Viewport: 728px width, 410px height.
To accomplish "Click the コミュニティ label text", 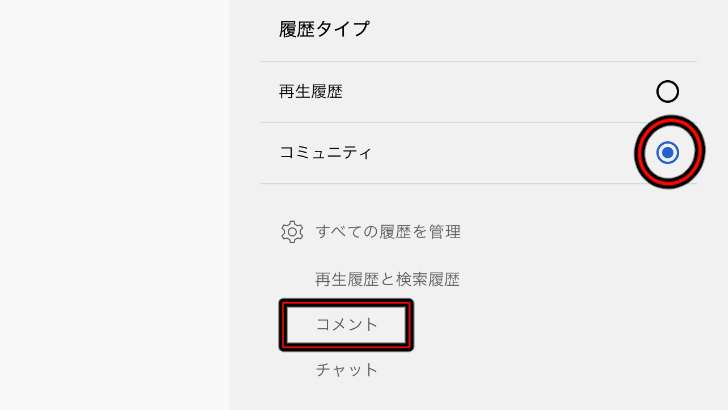I will click(x=325, y=152).
